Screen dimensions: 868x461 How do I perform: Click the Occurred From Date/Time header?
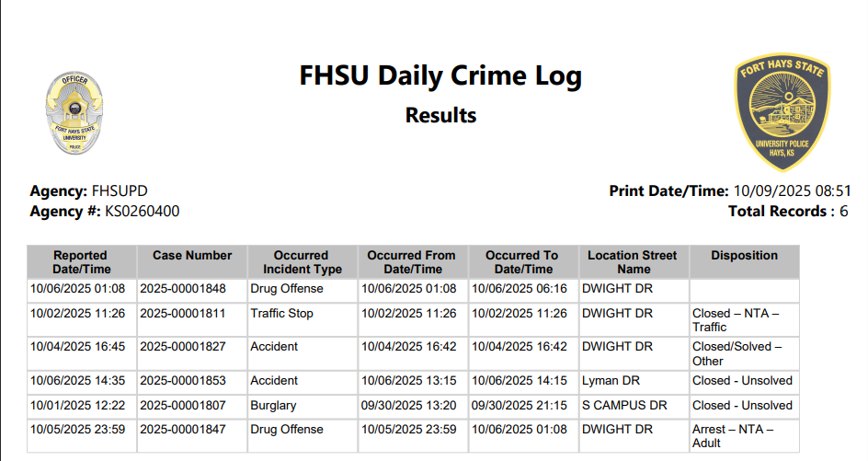coord(412,262)
